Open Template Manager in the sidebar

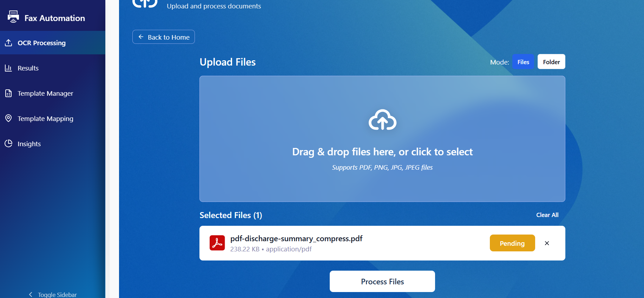pyautogui.click(x=53, y=93)
